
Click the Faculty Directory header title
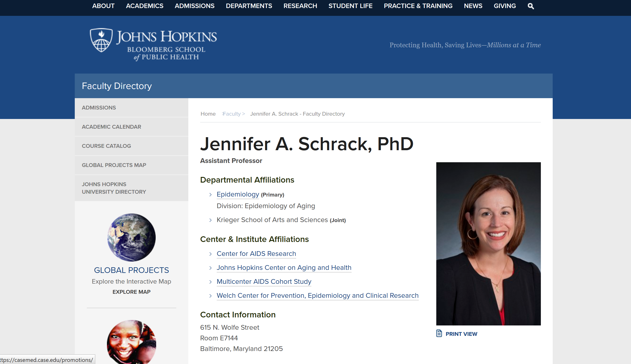pyautogui.click(x=117, y=86)
